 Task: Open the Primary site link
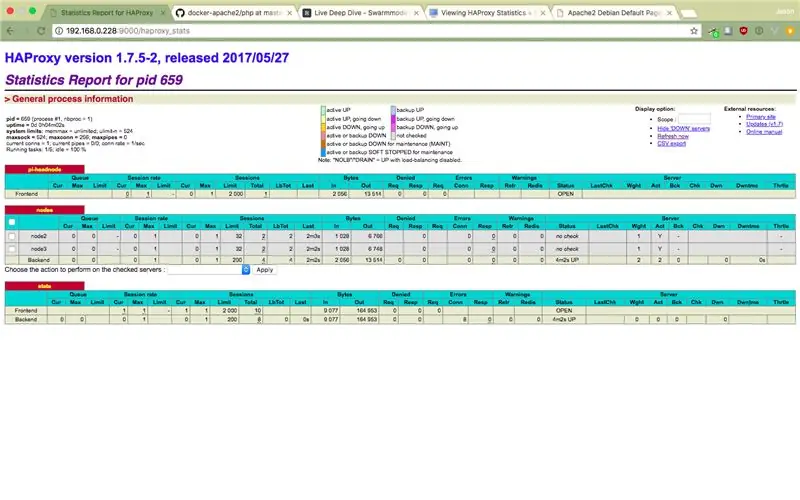(760, 117)
